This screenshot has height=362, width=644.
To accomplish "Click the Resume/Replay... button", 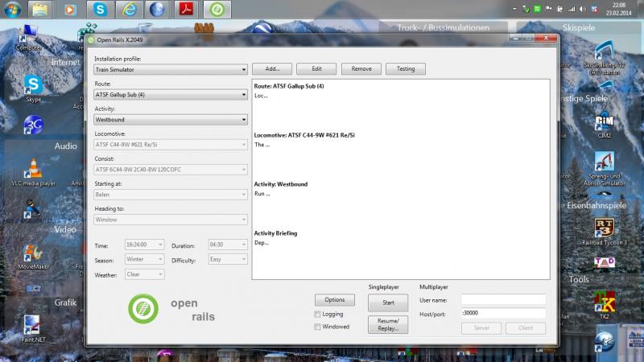I will coord(388,325).
